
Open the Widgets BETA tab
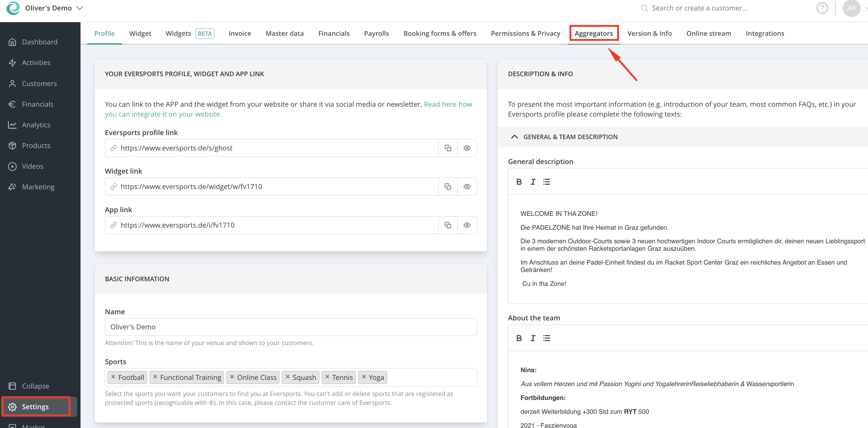[x=190, y=33]
